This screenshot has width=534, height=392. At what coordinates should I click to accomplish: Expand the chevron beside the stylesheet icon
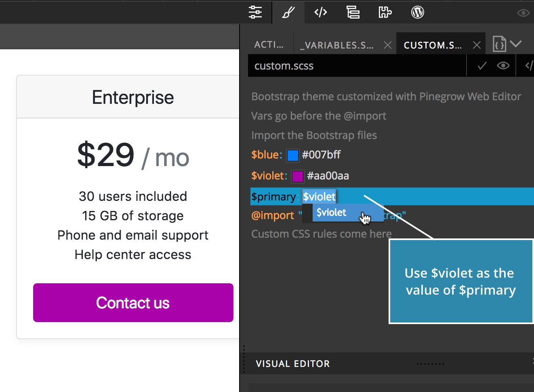point(516,43)
